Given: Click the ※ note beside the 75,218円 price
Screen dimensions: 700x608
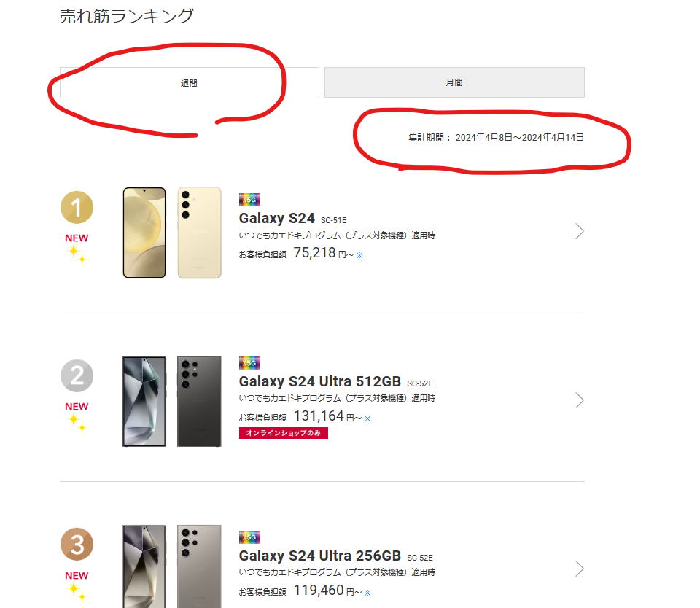Looking at the screenshot, I should (359, 255).
